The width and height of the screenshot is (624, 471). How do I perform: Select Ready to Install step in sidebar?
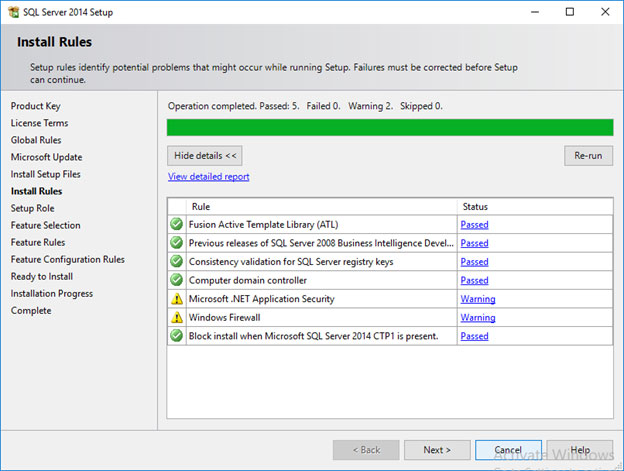42,276
